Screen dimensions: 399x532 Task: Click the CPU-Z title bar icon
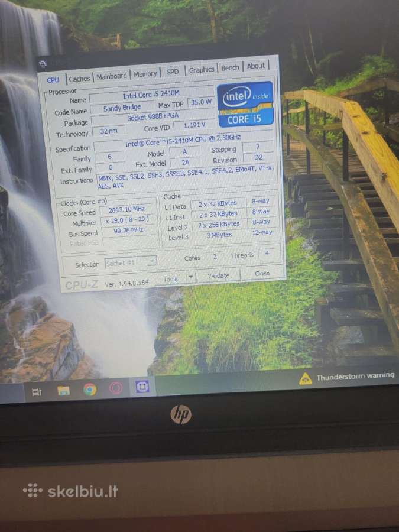click(x=43, y=63)
